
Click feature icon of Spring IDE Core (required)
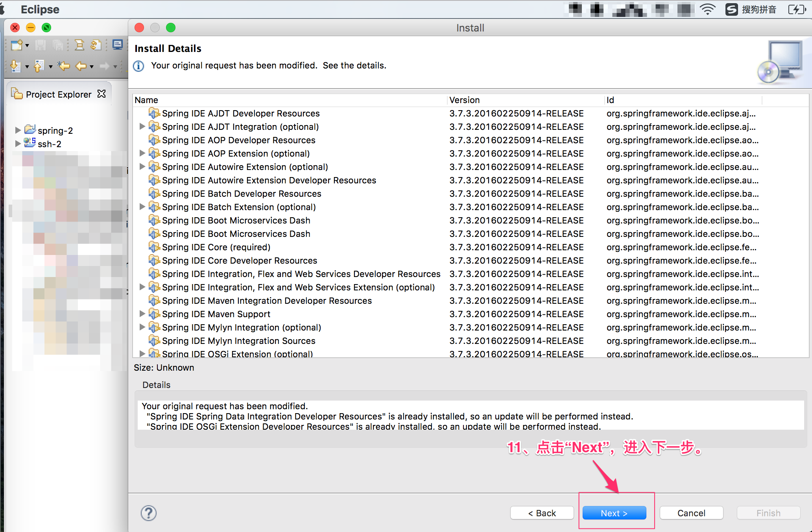point(154,247)
